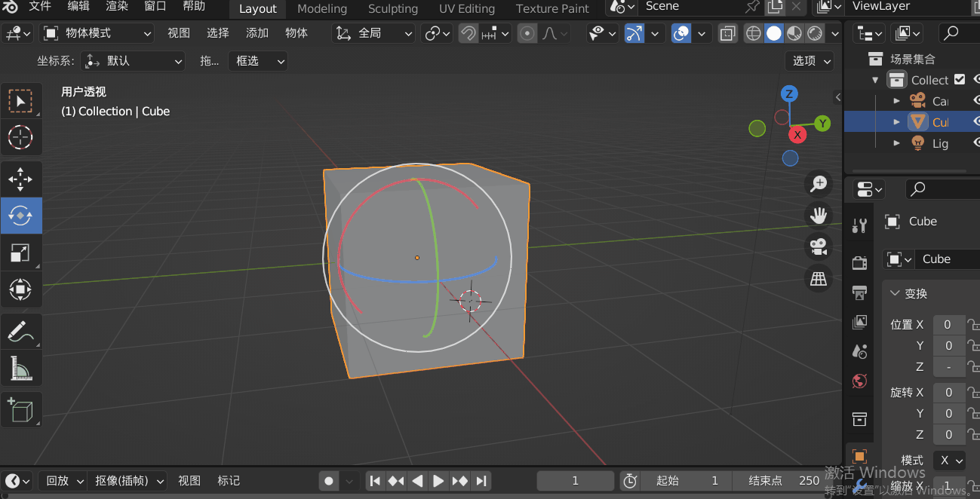The image size is (980, 499).
Task: Click the green Y axis gizmo ball
Action: 822,123
